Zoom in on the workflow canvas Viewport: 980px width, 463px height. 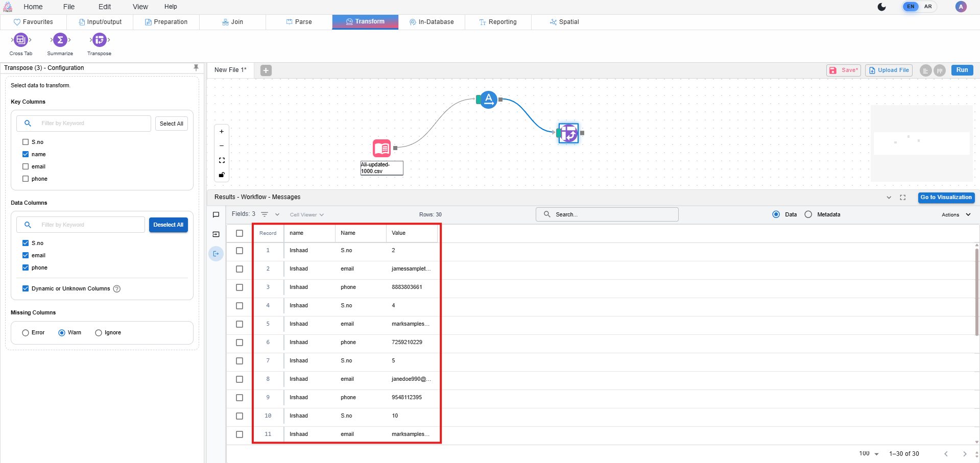(x=222, y=132)
